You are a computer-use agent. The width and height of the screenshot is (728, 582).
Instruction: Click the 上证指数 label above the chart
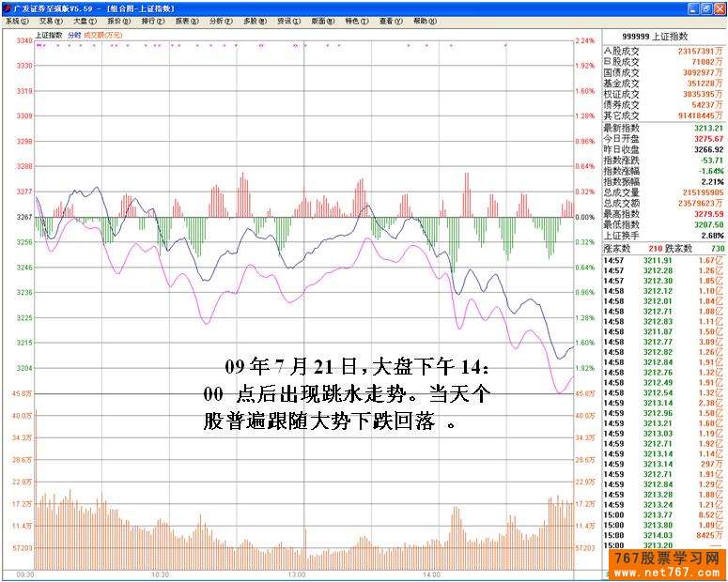(x=49, y=35)
